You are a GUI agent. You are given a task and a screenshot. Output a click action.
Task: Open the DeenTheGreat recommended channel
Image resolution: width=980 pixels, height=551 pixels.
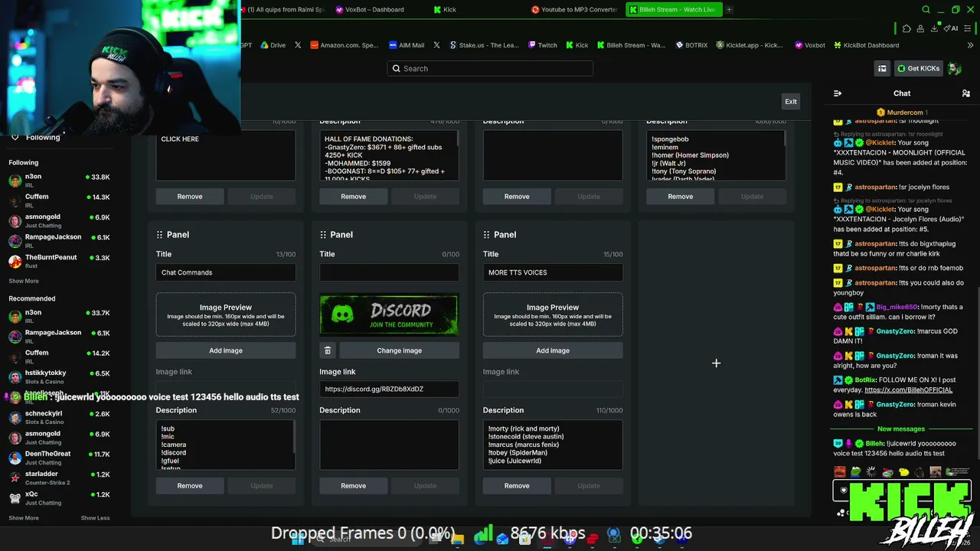tap(58, 458)
